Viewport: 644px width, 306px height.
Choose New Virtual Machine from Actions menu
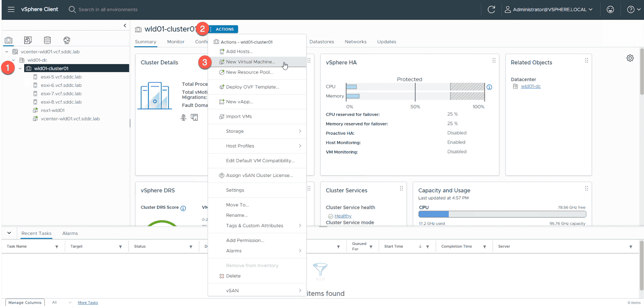point(250,62)
